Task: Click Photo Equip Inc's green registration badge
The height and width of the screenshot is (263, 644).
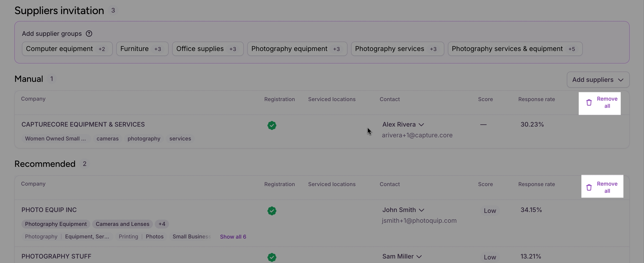Action: 272,211
